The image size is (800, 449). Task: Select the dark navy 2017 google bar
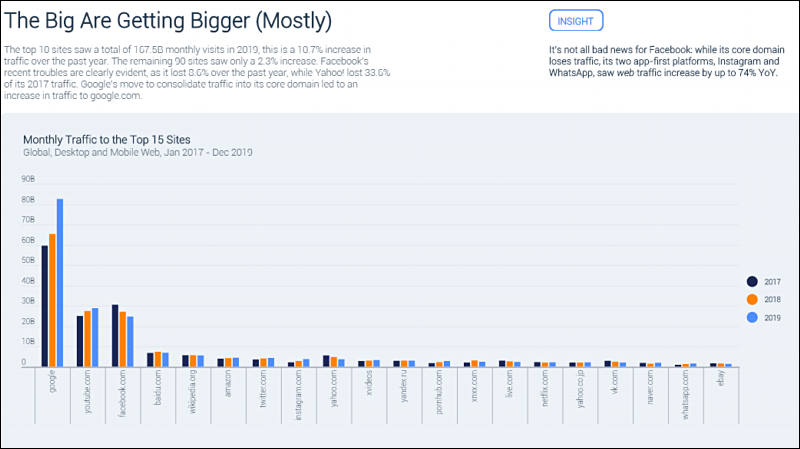[44, 306]
